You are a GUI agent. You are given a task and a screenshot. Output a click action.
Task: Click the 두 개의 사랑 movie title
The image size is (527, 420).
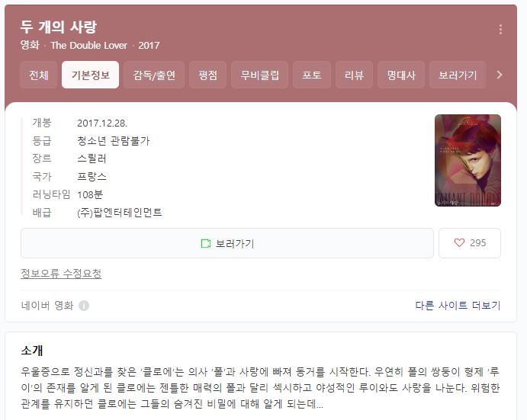pyautogui.click(x=59, y=27)
